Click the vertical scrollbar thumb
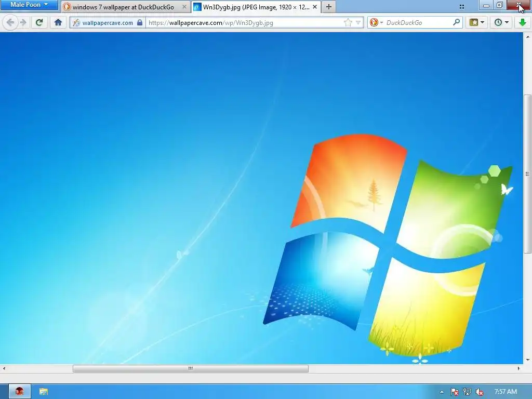The width and height of the screenshot is (532, 399). tap(528, 174)
